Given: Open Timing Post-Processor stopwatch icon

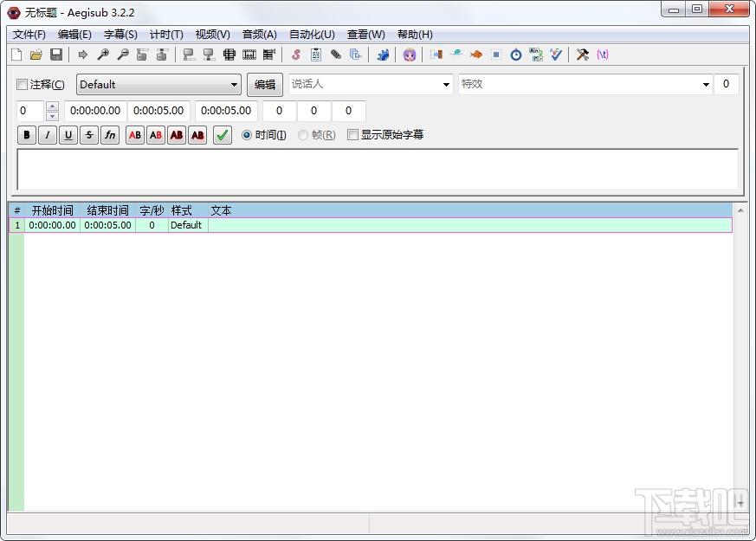Looking at the screenshot, I should pyautogui.click(x=516, y=55).
